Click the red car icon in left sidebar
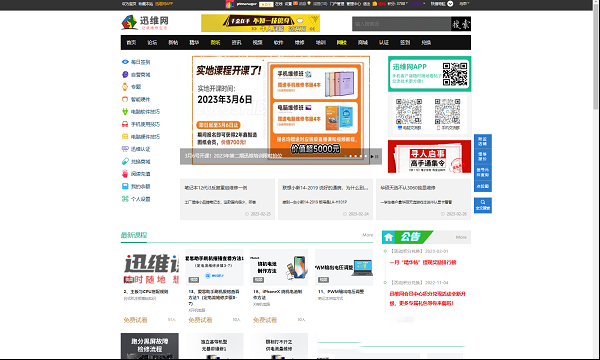This screenshot has width=600, height=360. click(x=125, y=124)
